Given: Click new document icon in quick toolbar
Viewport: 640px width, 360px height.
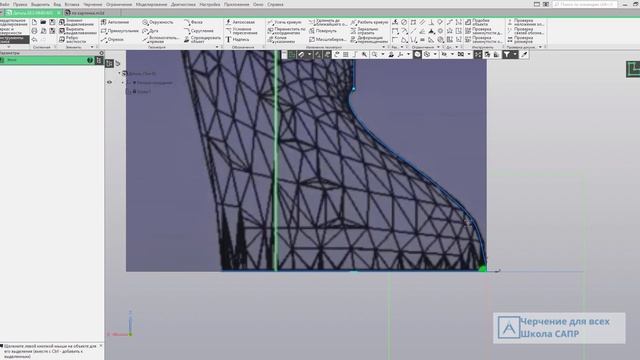Looking at the screenshot, I should [34, 22].
